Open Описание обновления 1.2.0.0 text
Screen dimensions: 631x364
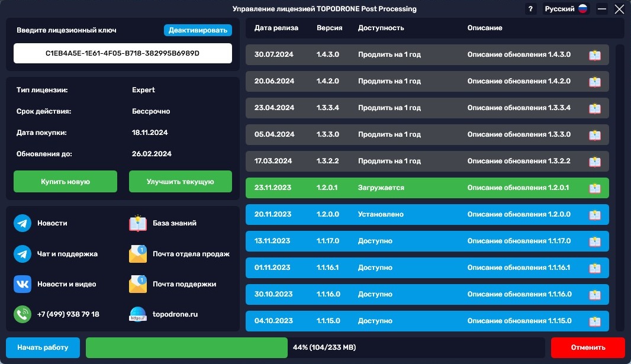(519, 214)
